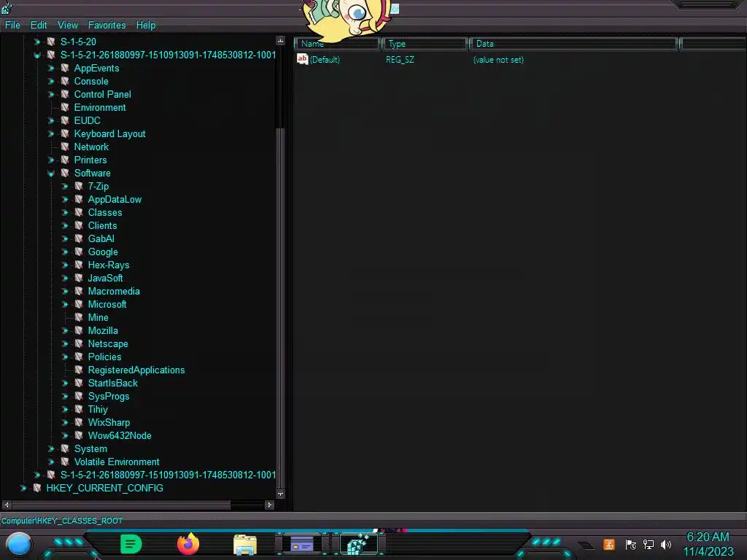This screenshot has width=747, height=560.
Task: Expand the Classes key arrow
Action: [65, 212]
